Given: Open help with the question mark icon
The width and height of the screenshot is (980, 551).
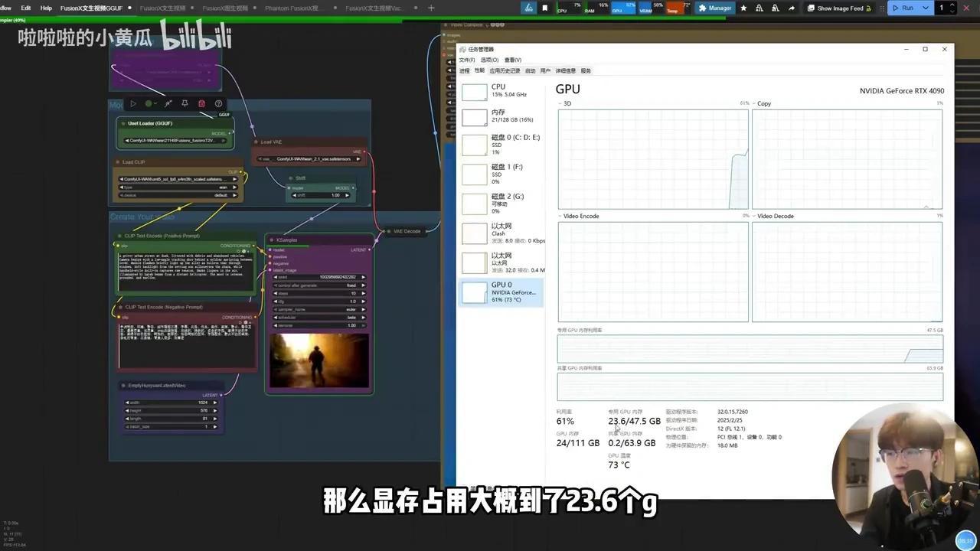Looking at the screenshot, I should pyautogui.click(x=219, y=104).
